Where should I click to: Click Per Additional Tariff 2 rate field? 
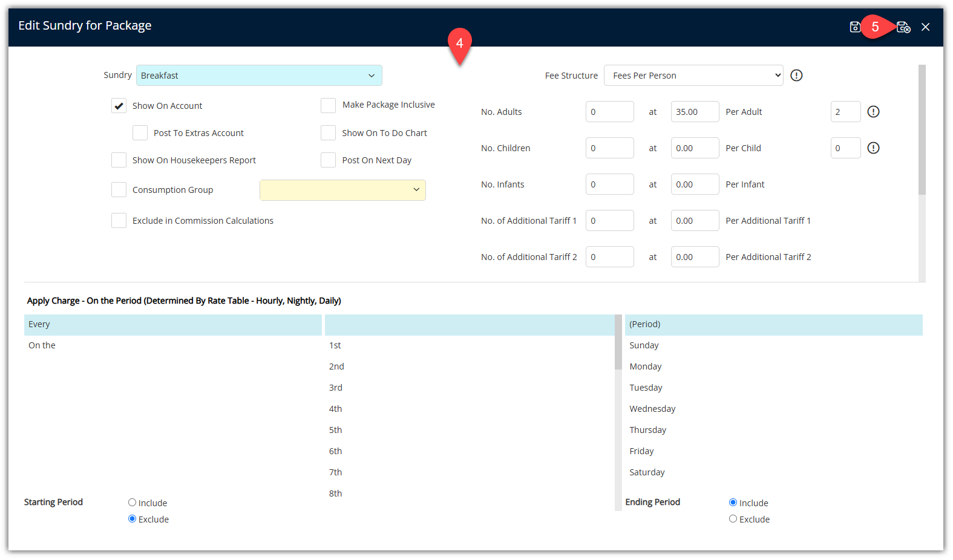[695, 256]
